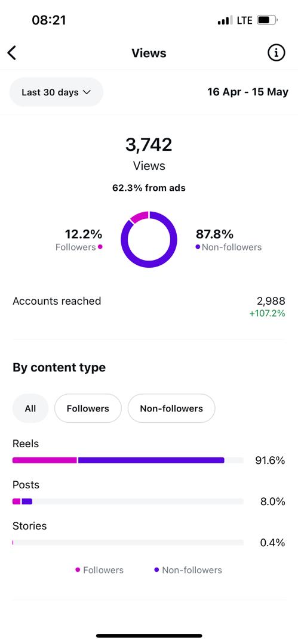Tap the 62.3% from ads text
This screenshot has height=644, width=298.
(149, 188)
